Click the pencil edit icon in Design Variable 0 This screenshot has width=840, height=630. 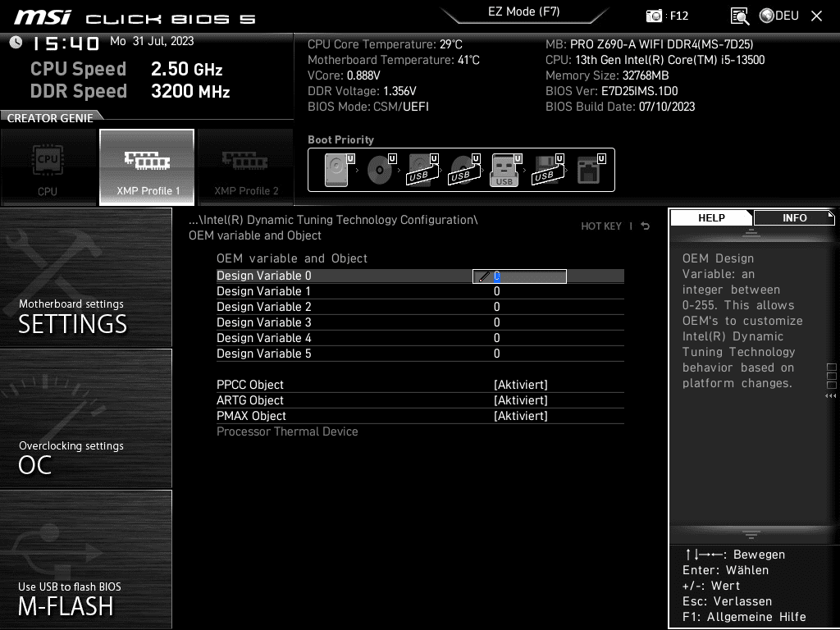pyautogui.click(x=484, y=276)
